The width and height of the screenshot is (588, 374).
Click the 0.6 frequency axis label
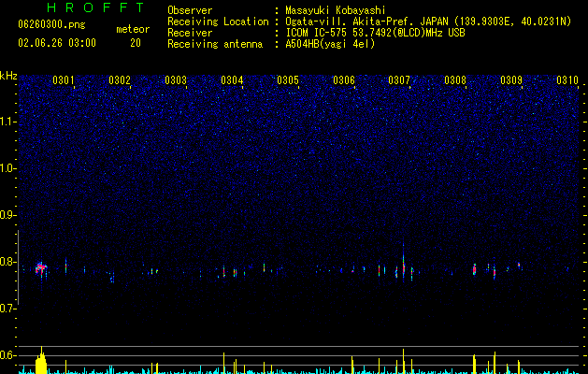(x=8, y=355)
